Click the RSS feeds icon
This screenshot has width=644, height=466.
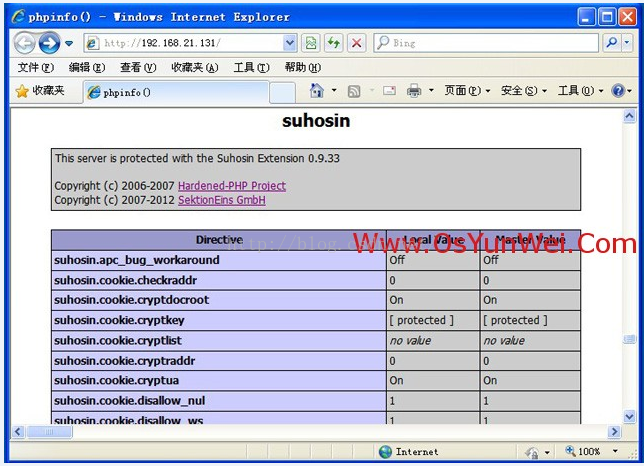tap(354, 91)
